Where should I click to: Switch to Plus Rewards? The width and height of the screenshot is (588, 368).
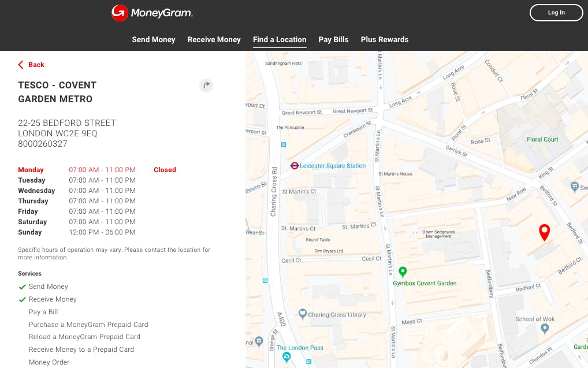[x=384, y=39]
